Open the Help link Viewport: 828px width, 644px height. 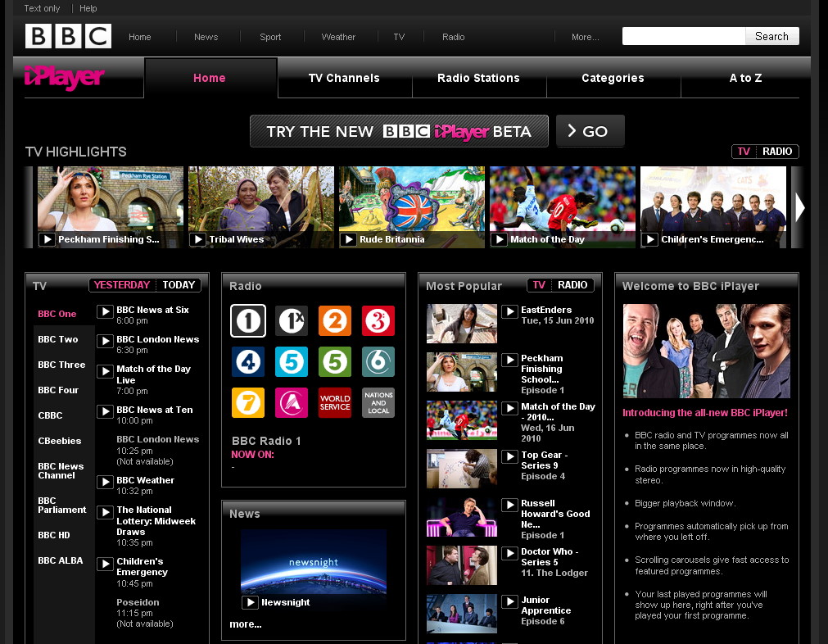(88, 8)
